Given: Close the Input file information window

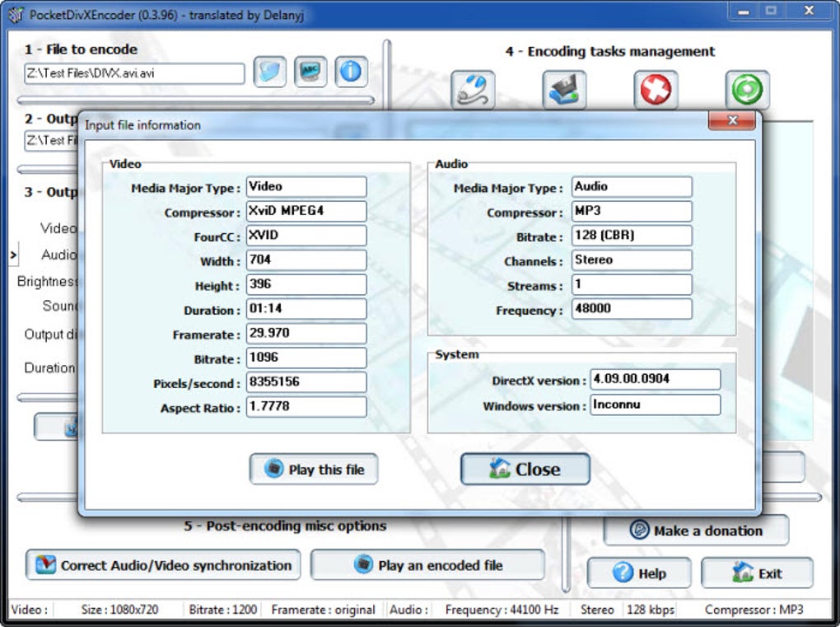Looking at the screenshot, I should [731, 120].
